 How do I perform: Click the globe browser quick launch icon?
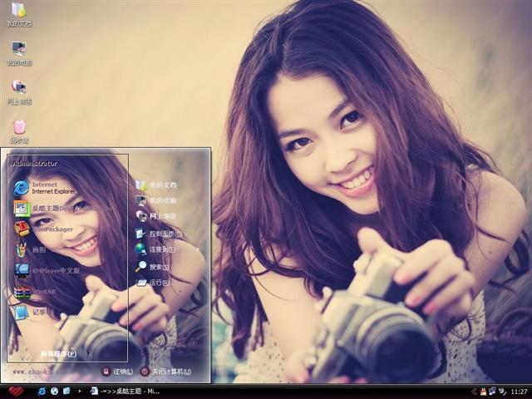(54, 392)
